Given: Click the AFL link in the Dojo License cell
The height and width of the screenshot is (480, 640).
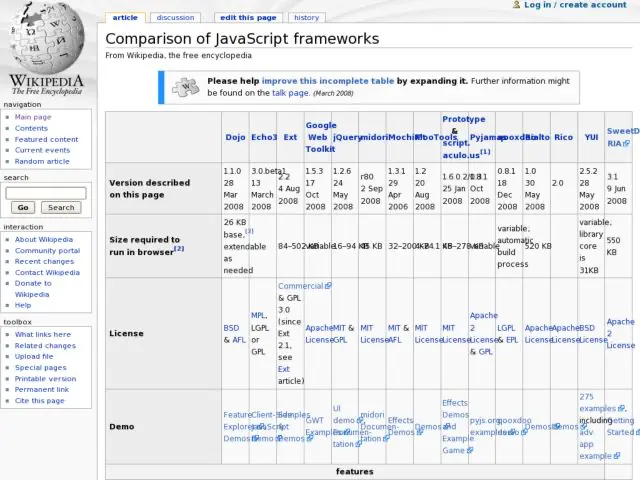Looking at the screenshot, I should tap(239, 340).
